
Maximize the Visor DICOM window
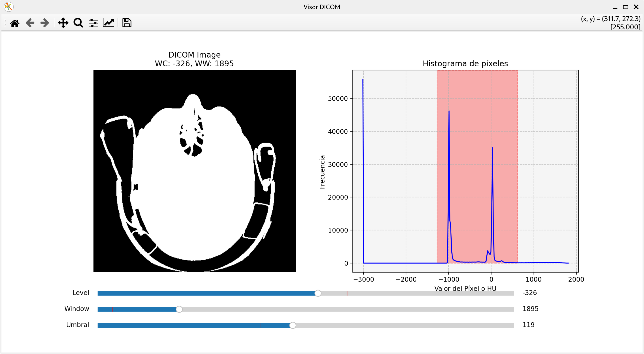[625, 7]
